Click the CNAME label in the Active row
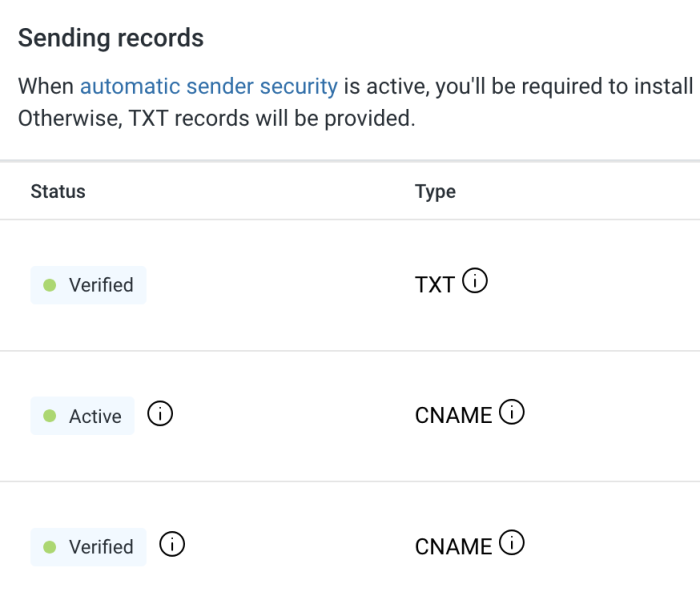Image resolution: width=700 pixels, height=596 pixels. (x=453, y=416)
